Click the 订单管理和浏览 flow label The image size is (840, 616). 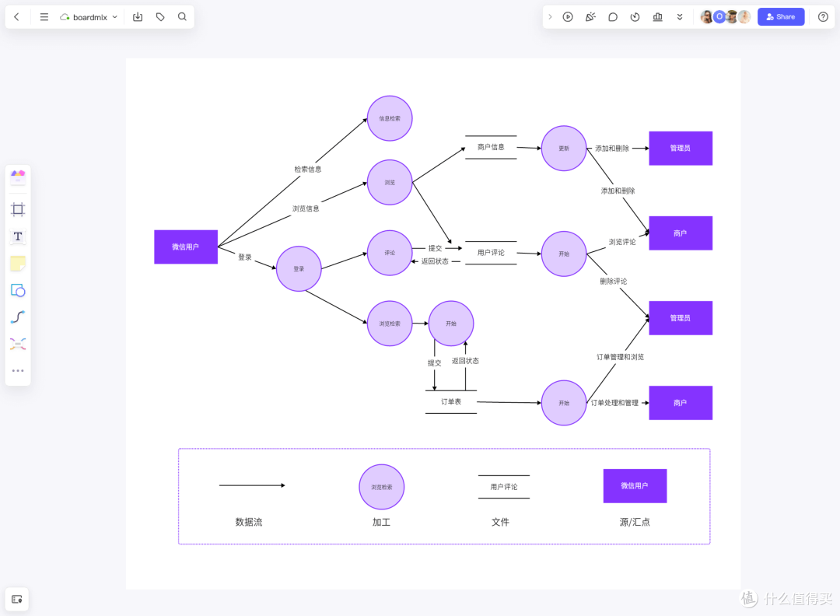point(621,357)
